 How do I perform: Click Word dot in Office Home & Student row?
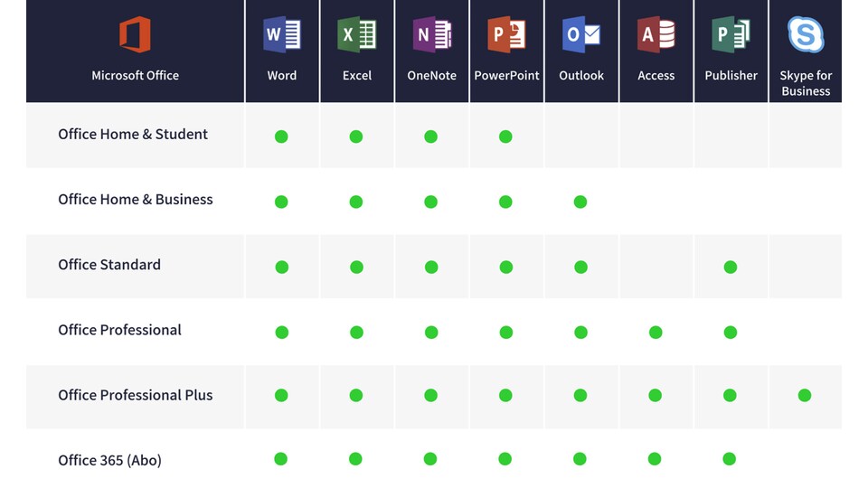point(281,136)
